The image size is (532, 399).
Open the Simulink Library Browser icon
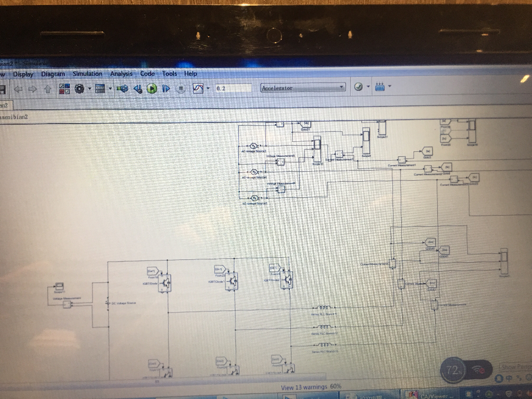coord(64,89)
